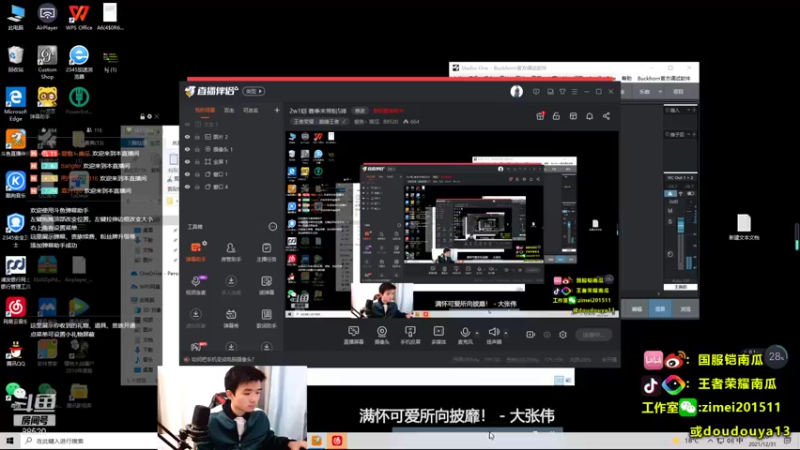Open the hamburger menu in the title bar
The height and width of the screenshot is (450, 800).
[x=574, y=92]
